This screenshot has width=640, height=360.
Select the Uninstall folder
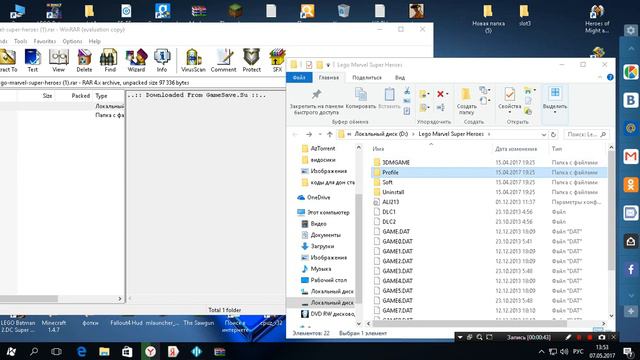pyautogui.click(x=393, y=192)
